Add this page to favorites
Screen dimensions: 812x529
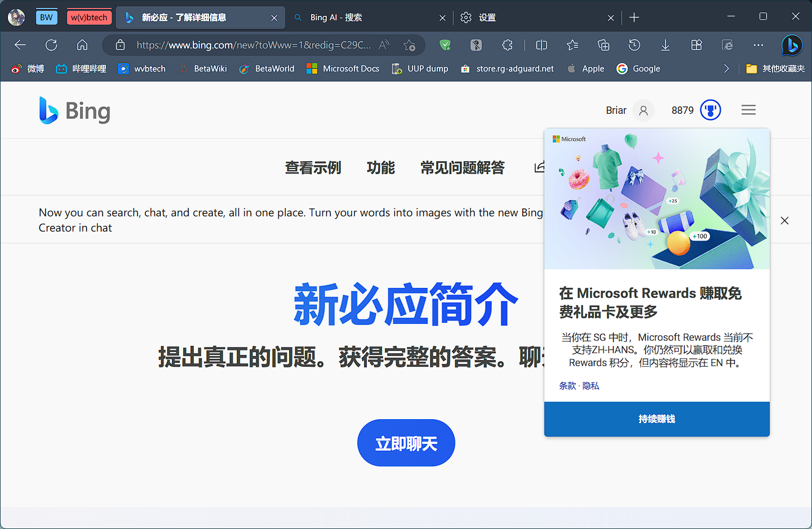(410, 45)
